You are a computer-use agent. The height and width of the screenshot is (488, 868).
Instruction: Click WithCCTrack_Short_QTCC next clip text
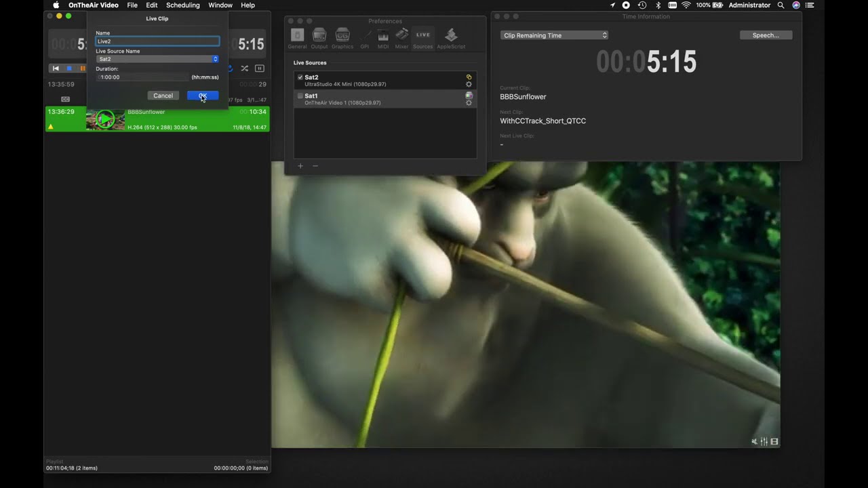tap(542, 121)
